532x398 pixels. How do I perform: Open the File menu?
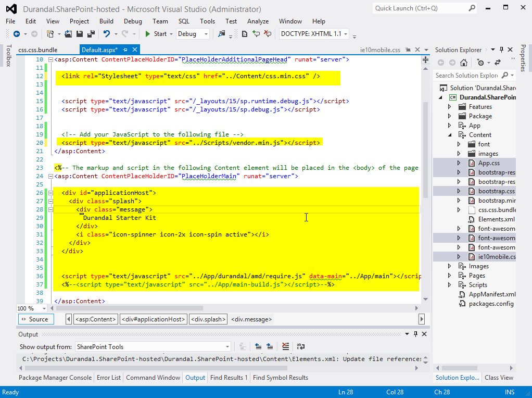click(10, 21)
